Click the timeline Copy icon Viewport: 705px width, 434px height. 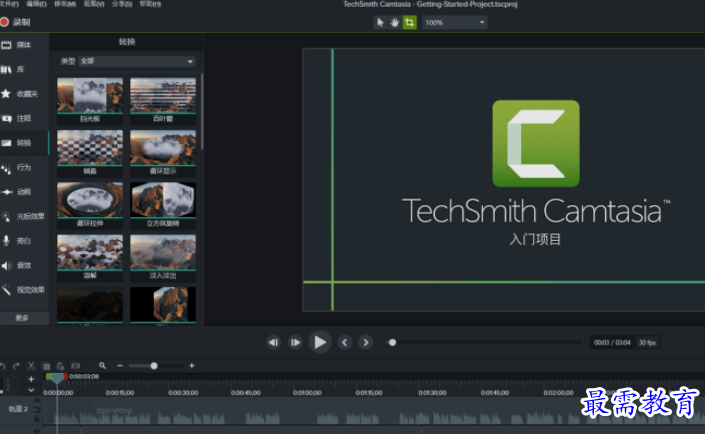point(46,366)
